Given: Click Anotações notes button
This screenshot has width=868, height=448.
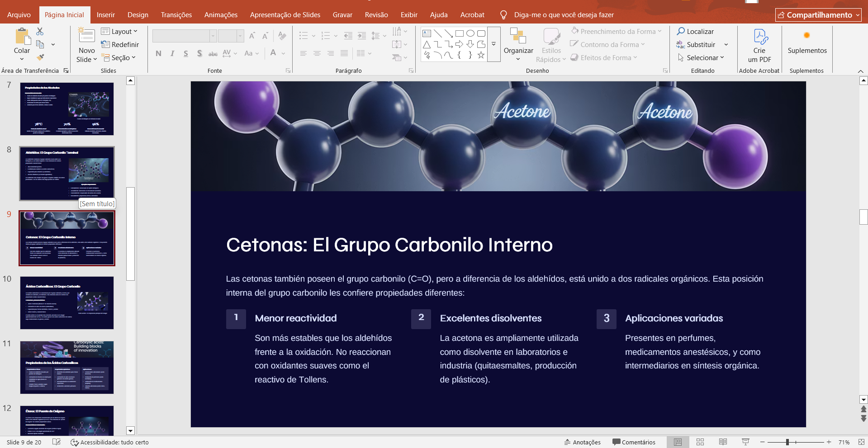Looking at the screenshot, I should tap(583, 442).
